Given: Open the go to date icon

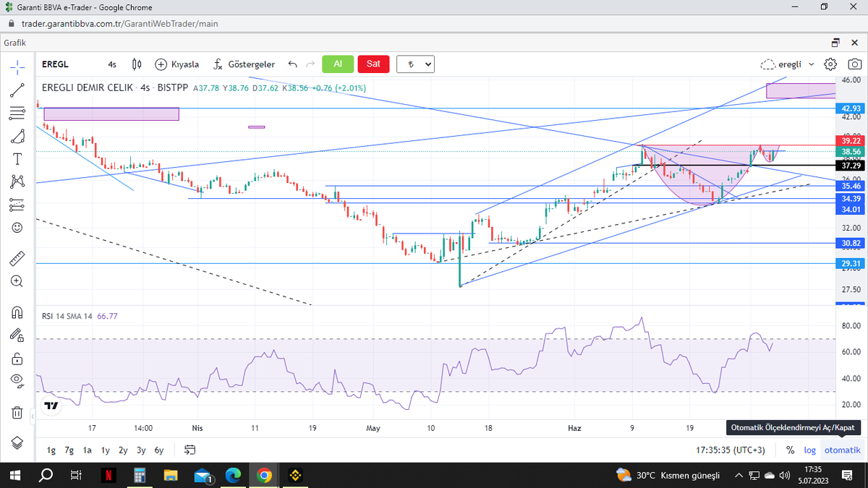Looking at the screenshot, I should tap(190, 450).
